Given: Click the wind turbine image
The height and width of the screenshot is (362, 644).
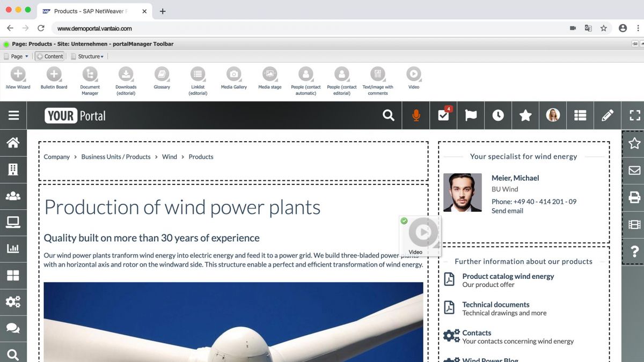Looking at the screenshot, I should point(233,322).
